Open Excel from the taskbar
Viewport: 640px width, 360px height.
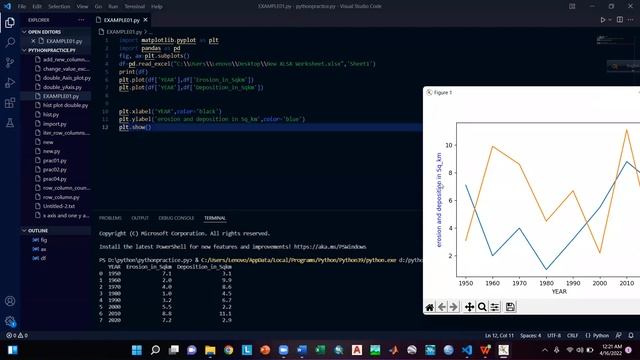coord(320,350)
